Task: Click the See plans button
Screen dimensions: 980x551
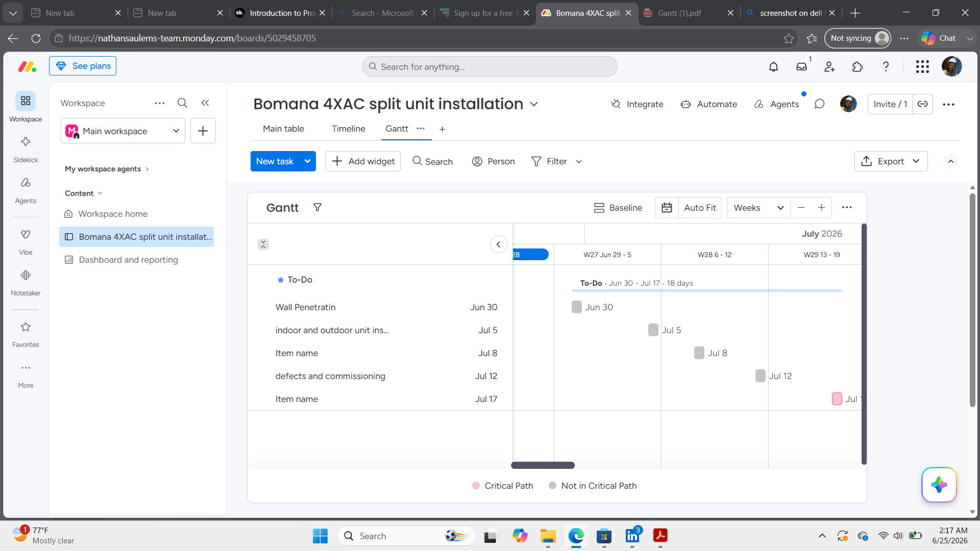Action: (x=83, y=66)
